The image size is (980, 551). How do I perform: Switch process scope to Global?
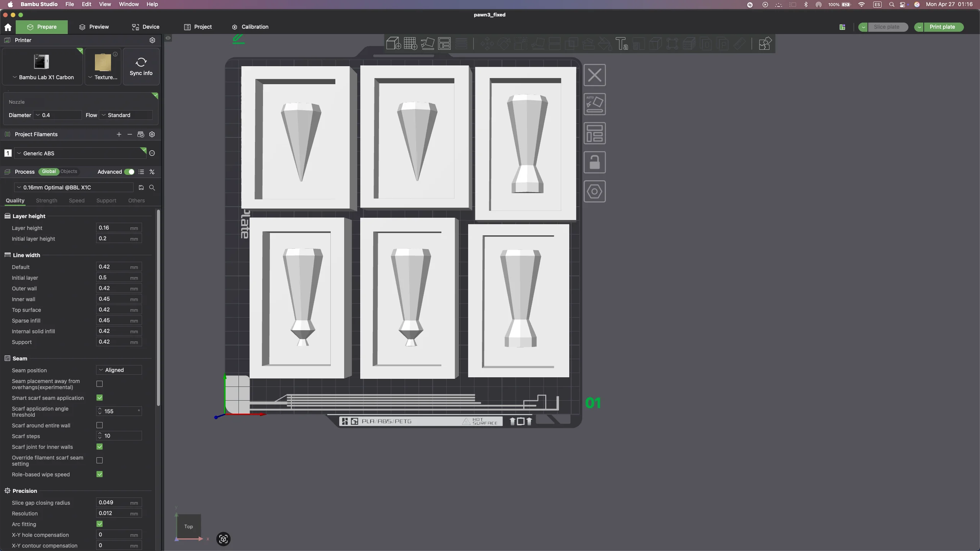coord(49,171)
